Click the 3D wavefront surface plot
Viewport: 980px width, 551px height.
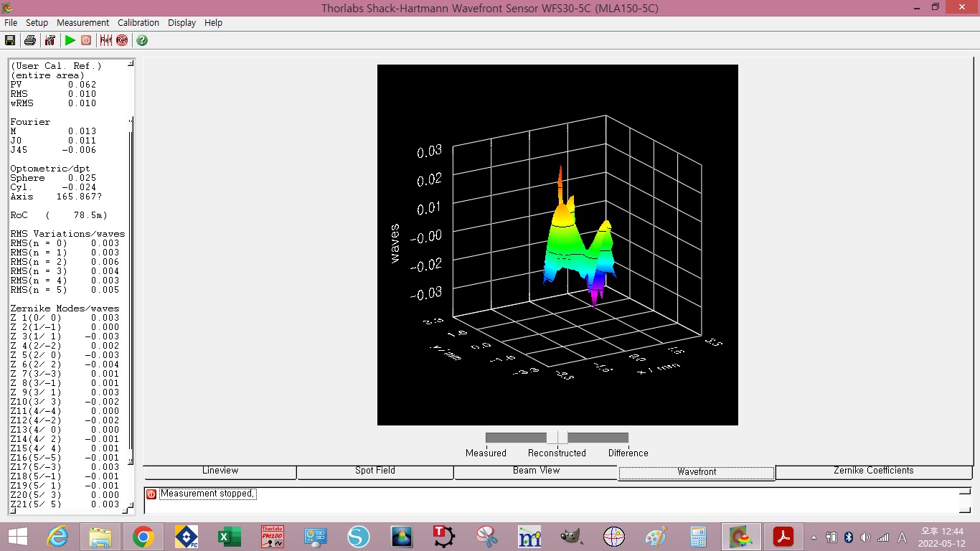(x=557, y=245)
